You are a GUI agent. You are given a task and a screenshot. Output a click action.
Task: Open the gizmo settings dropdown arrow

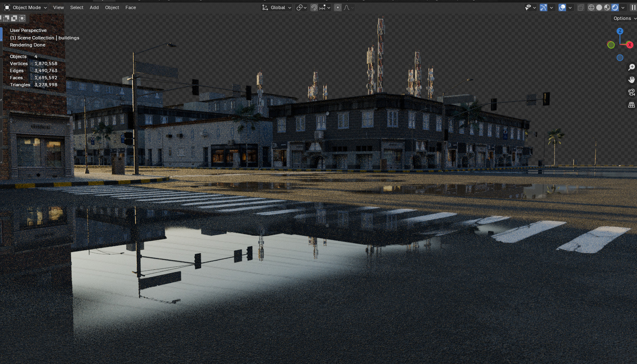(551, 7)
